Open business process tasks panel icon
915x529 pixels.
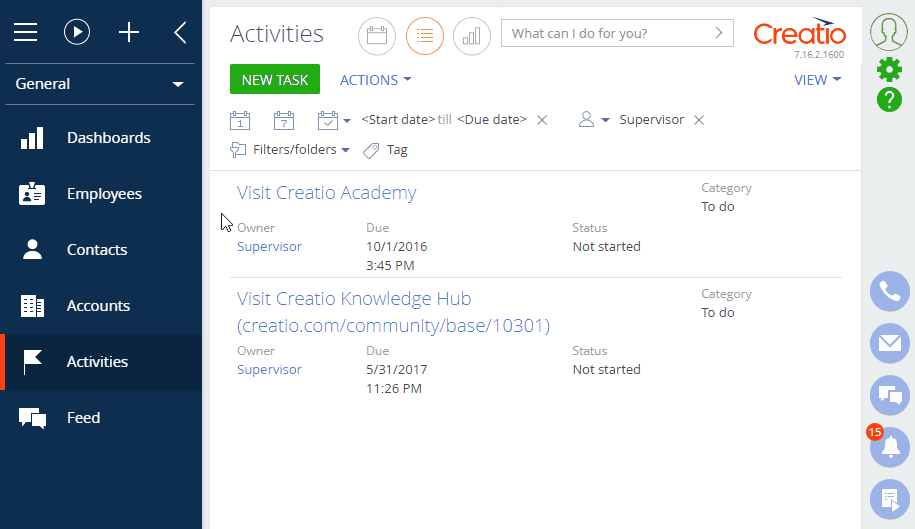click(x=890, y=499)
